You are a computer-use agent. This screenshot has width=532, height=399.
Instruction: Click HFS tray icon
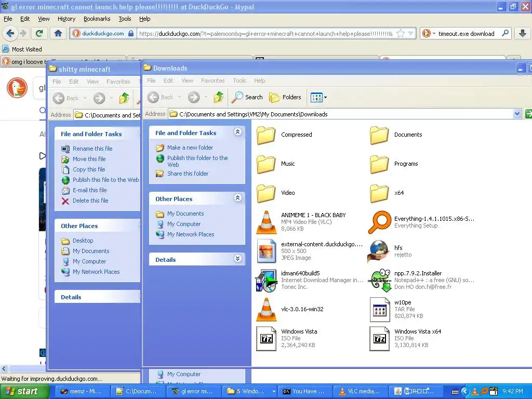[494, 391]
